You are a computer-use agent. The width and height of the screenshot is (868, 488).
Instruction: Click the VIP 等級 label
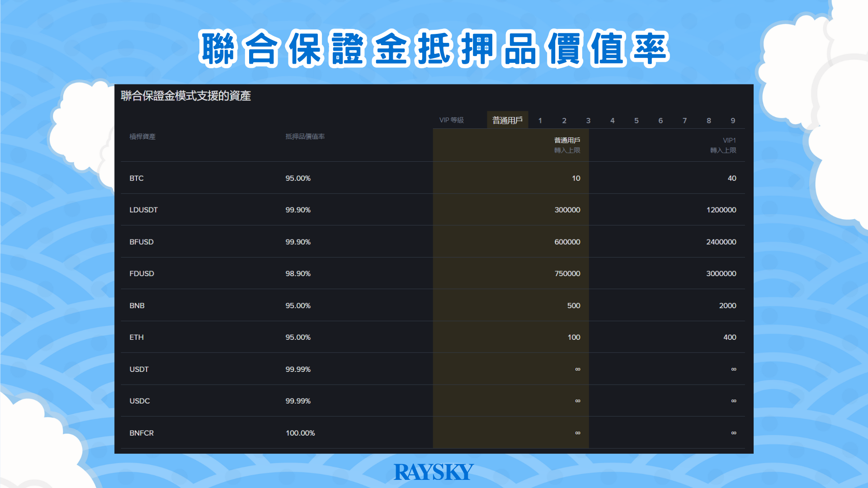click(452, 120)
